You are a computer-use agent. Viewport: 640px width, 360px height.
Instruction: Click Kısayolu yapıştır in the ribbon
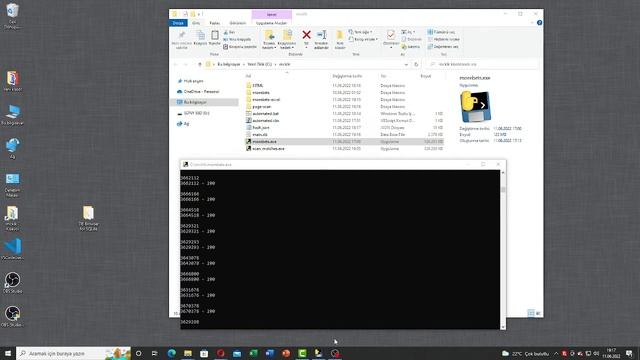point(240,47)
